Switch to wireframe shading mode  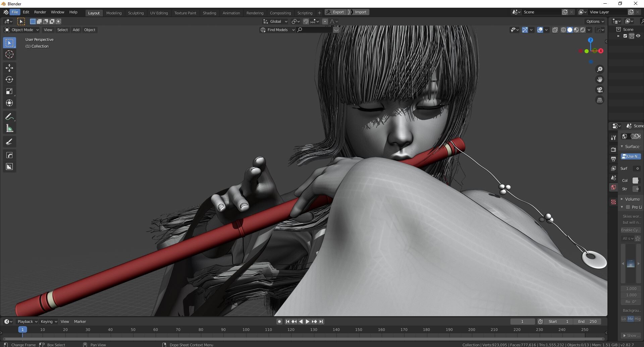point(563,30)
